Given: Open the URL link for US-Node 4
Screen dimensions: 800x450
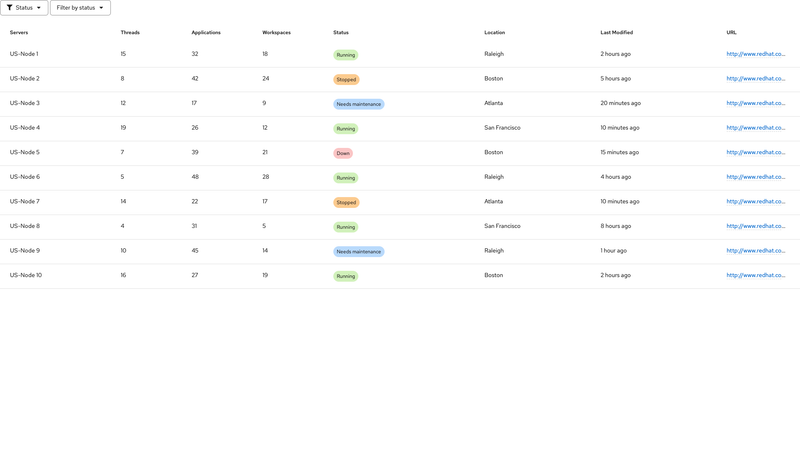Looking at the screenshot, I should [x=756, y=128].
